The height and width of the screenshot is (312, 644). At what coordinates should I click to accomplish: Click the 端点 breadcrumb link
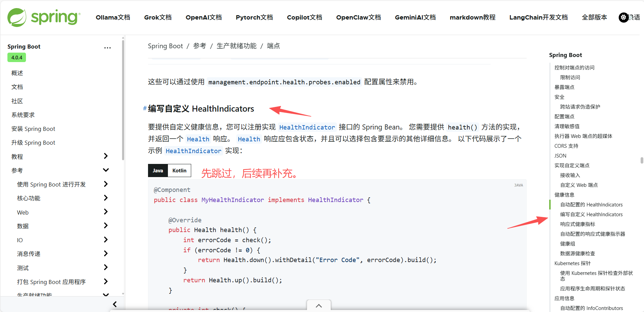click(x=273, y=46)
